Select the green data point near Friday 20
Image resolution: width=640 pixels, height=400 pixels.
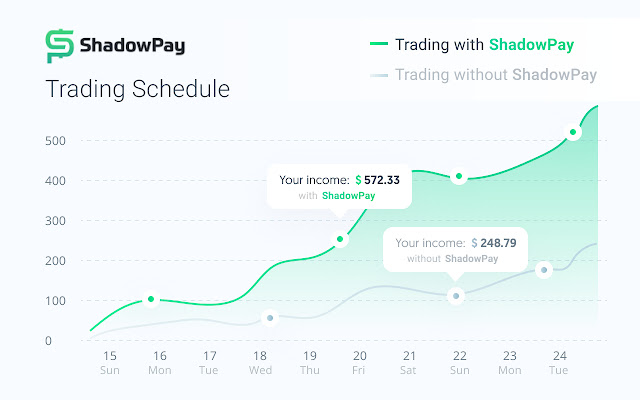pyautogui.click(x=340, y=239)
